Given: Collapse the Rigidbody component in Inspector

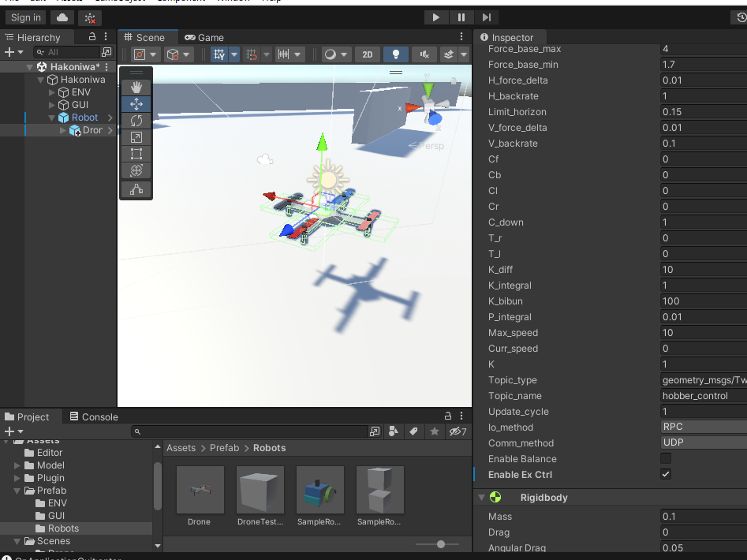Looking at the screenshot, I should pos(483,497).
